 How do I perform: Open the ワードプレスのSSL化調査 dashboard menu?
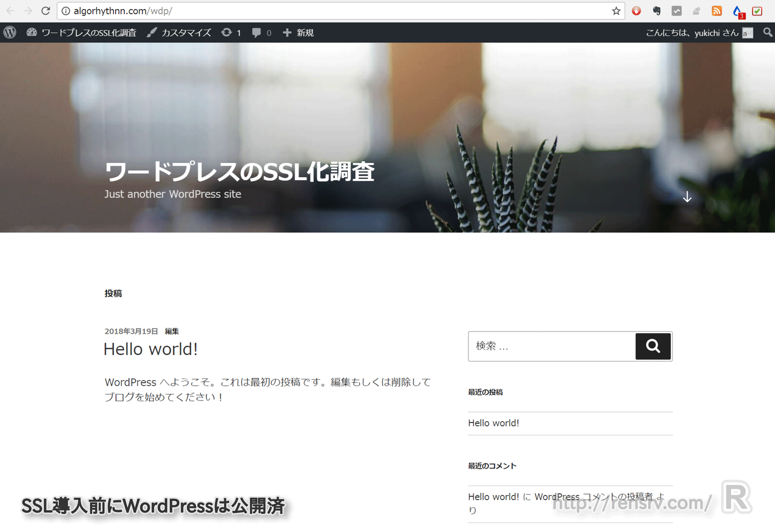pos(81,32)
